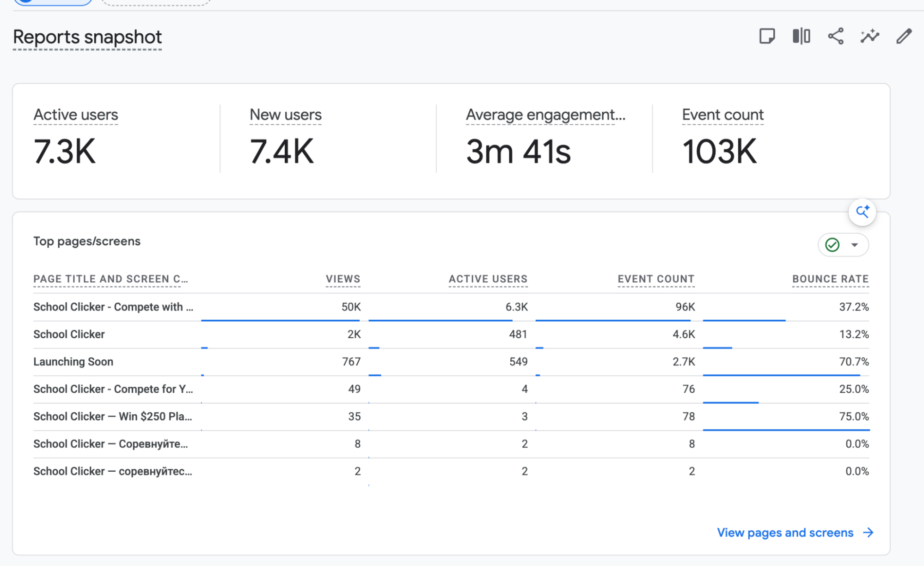Click the Launching Soon page row
The height and width of the screenshot is (566, 924).
click(x=451, y=362)
